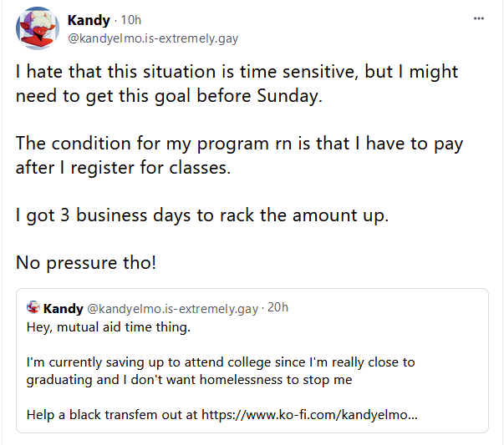Click the quoted text about saving for college

(x=221, y=362)
